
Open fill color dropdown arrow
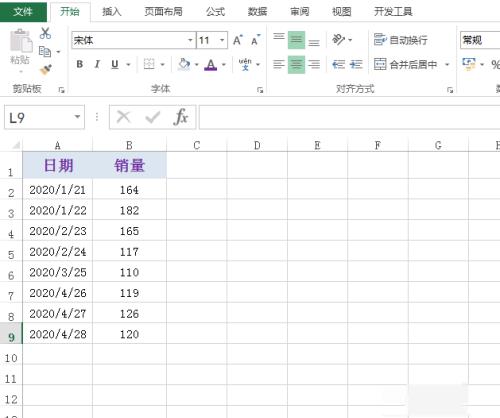pyautogui.click(x=197, y=64)
